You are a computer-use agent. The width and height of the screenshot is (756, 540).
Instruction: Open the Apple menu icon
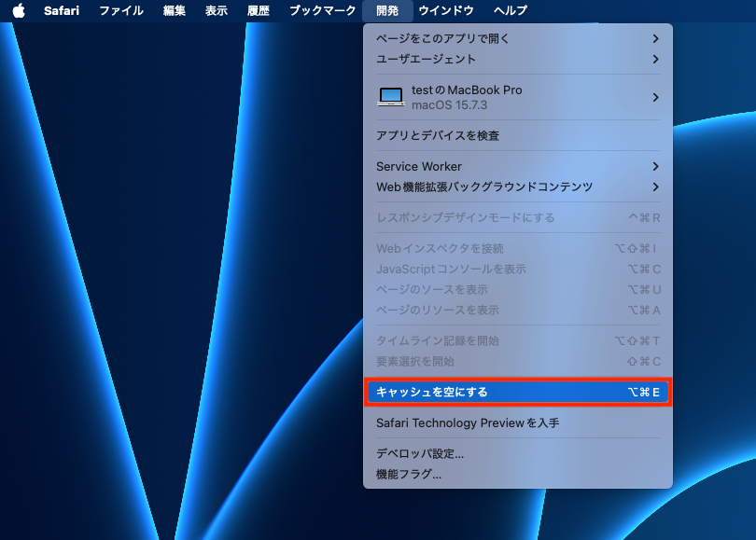19,10
